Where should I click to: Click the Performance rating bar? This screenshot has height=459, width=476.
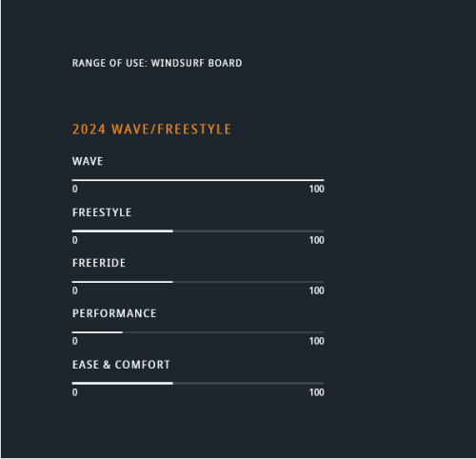pyautogui.click(x=198, y=332)
